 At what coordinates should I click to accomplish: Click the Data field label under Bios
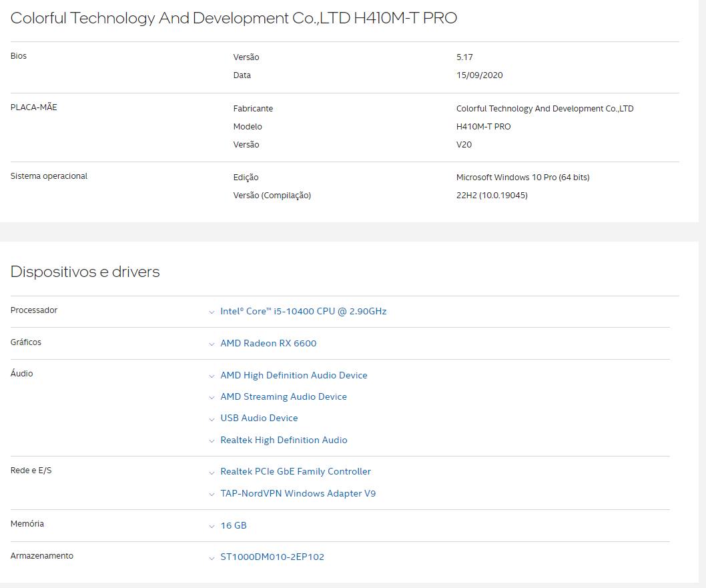tap(242, 75)
